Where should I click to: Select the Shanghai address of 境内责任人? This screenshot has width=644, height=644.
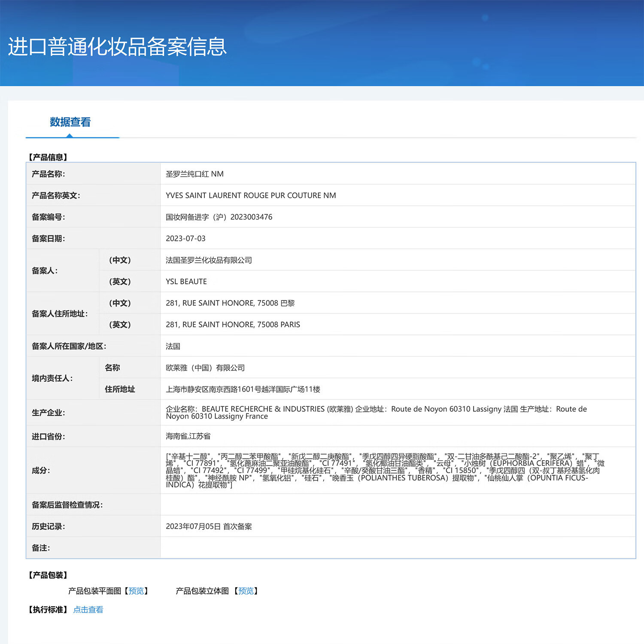click(x=243, y=389)
